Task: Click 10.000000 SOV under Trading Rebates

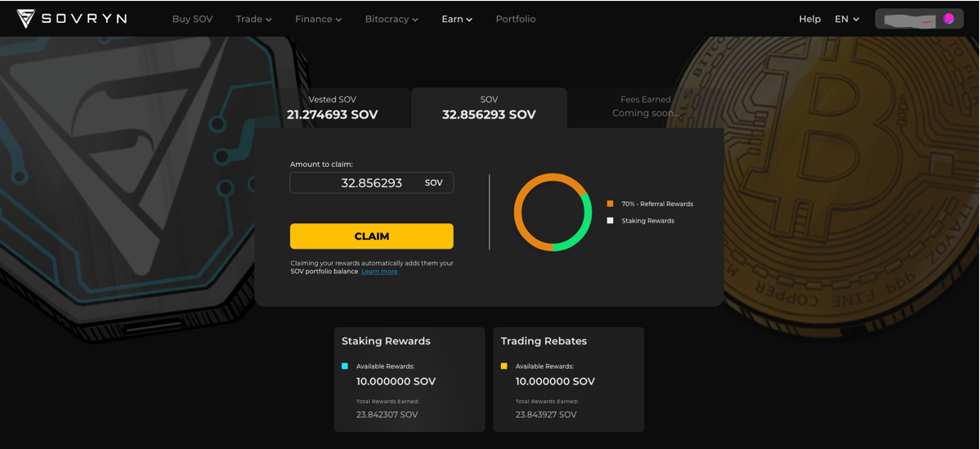Action: coord(555,381)
